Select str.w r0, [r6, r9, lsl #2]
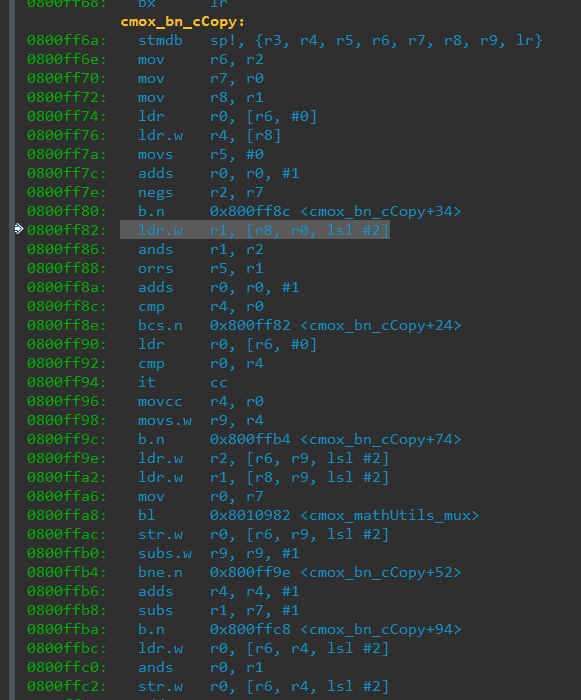 [x=263, y=534]
